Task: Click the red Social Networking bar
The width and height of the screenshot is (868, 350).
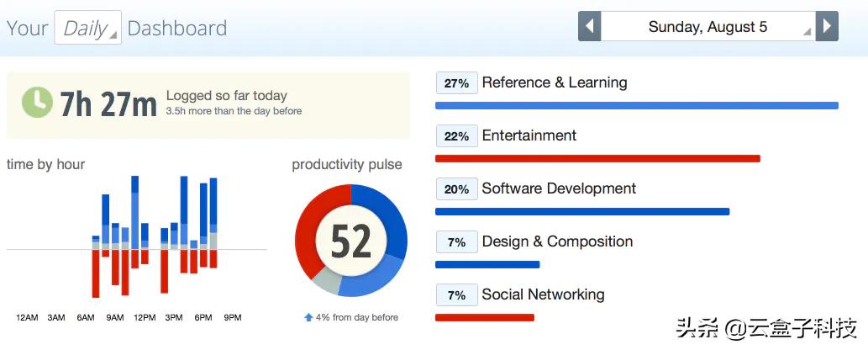Action: pos(484,317)
